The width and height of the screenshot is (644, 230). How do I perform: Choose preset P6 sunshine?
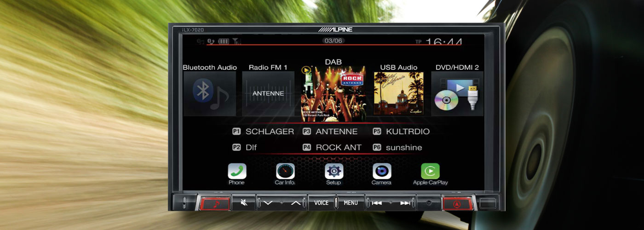397,148
